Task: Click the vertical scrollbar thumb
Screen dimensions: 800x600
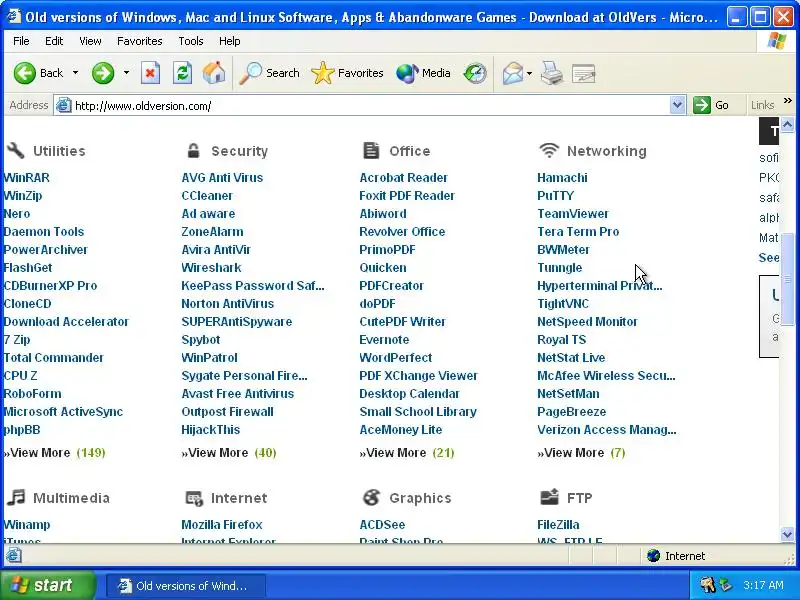Action: 787,279
